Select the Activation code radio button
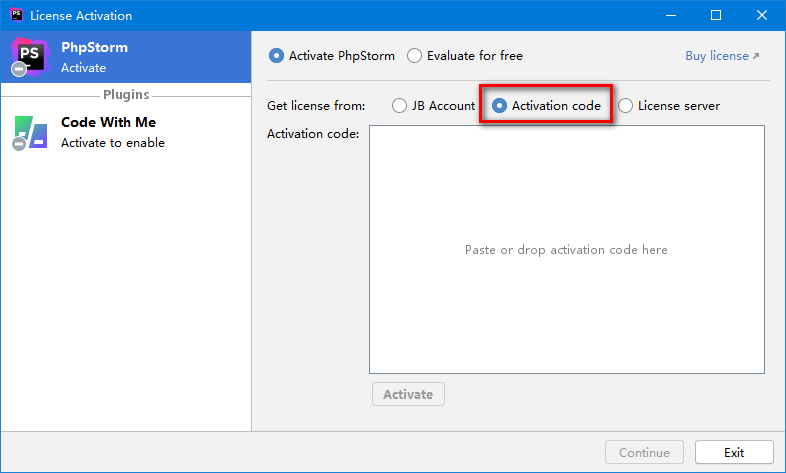This screenshot has height=473, width=786. (x=500, y=106)
